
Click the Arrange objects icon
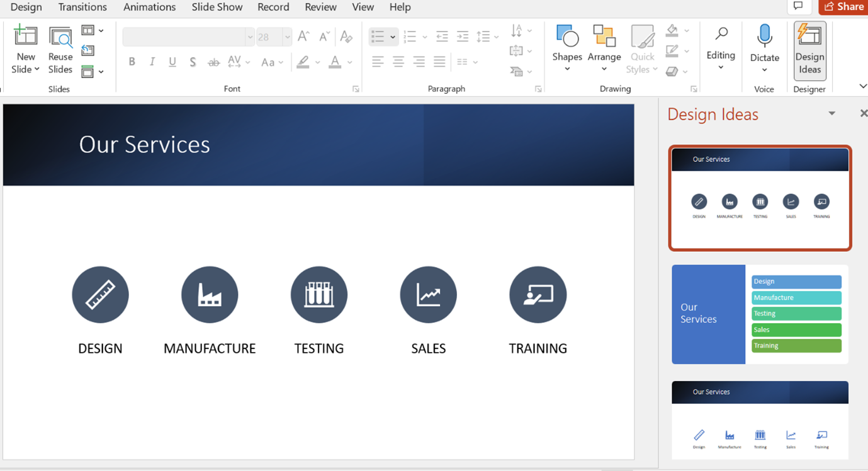pyautogui.click(x=604, y=37)
